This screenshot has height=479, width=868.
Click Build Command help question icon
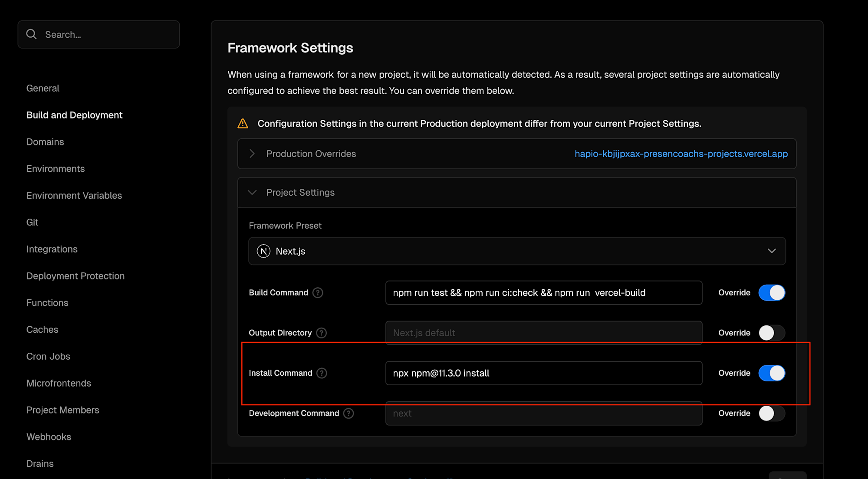pyautogui.click(x=318, y=293)
